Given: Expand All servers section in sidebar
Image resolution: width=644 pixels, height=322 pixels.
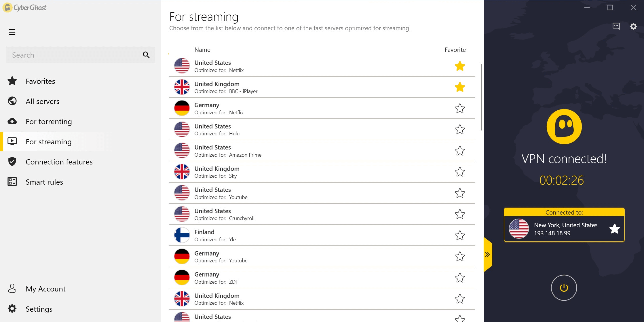Looking at the screenshot, I should pos(42,101).
